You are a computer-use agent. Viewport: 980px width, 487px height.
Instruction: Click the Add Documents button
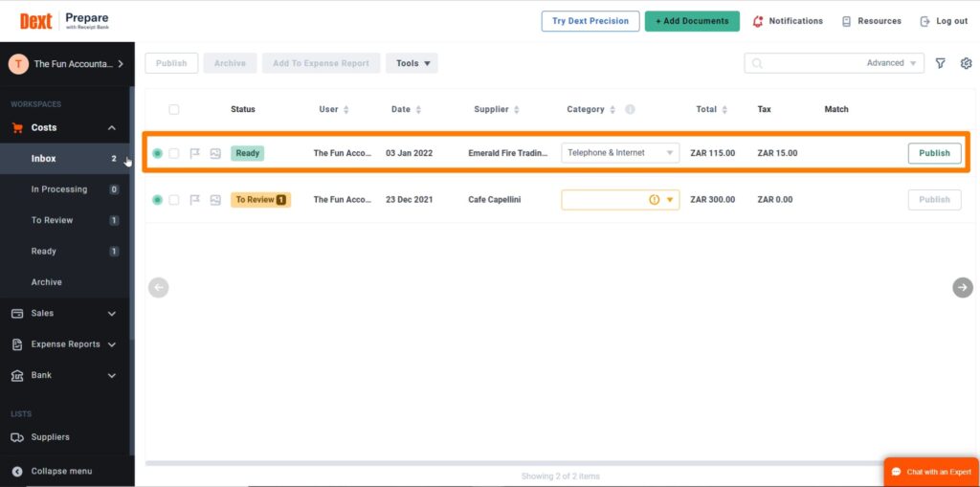pyautogui.click(x=692, y=21)
